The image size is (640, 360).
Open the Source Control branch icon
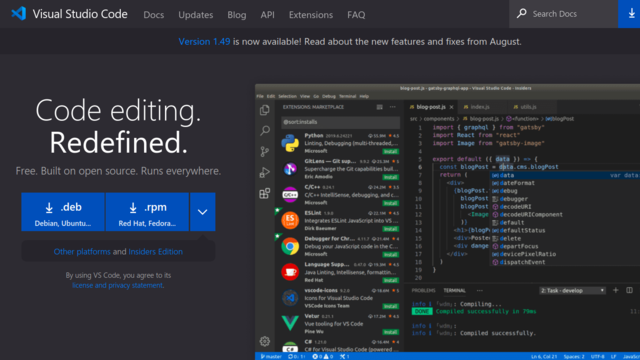tap(264, 151)
